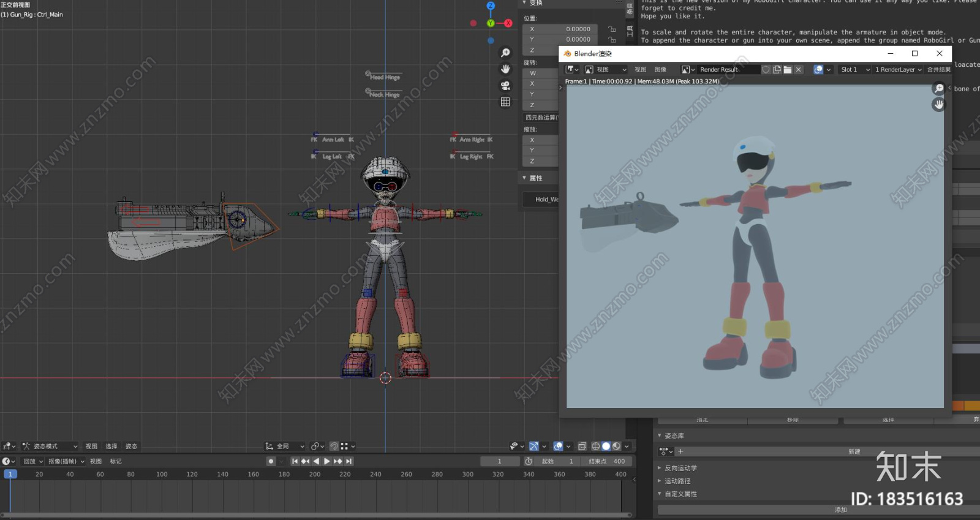The width and height of the screenshot is (980, 520).
Task: Toggle lock on location Y
Action: [611, 39]
